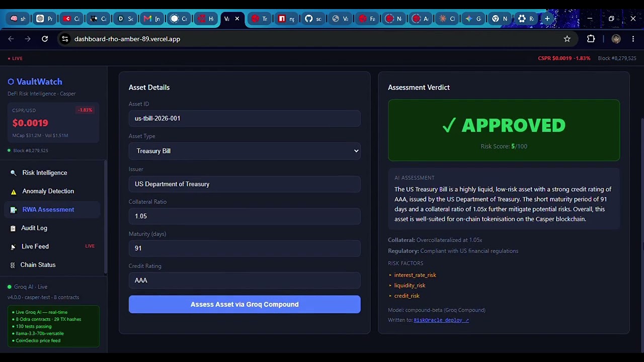Click the Model: compound-beta text
The image size is (644, 362).
coord(437,310)
